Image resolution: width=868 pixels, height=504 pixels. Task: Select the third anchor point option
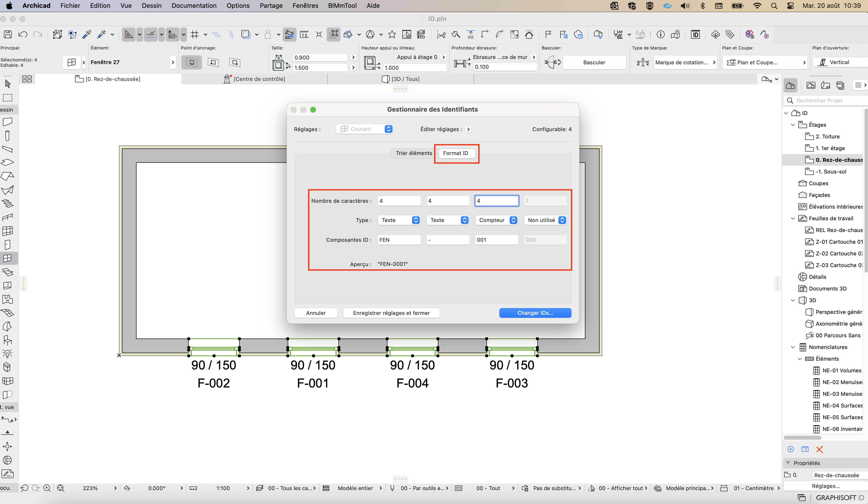235,62
